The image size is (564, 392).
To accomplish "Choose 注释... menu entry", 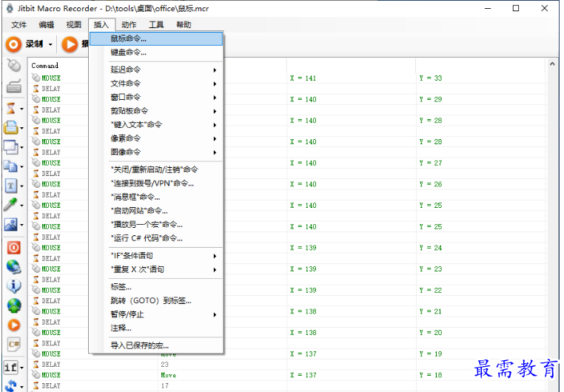I will (x=156, y=328).
